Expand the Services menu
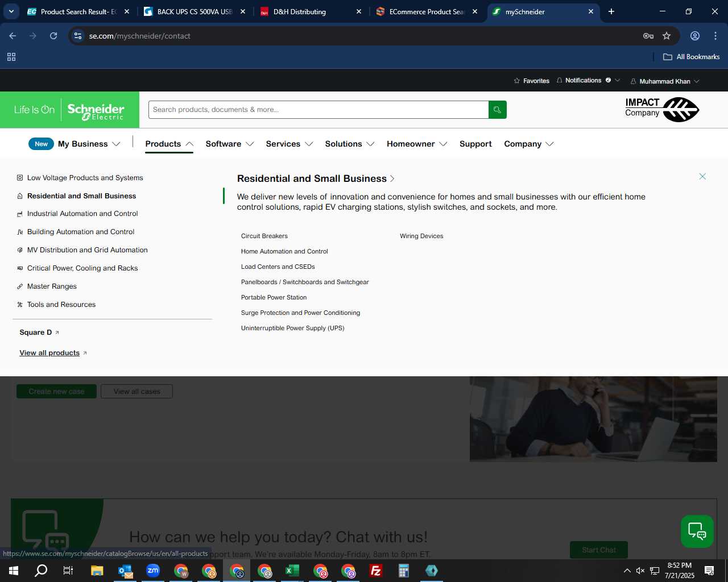The image size is (728, 582). 289,144
